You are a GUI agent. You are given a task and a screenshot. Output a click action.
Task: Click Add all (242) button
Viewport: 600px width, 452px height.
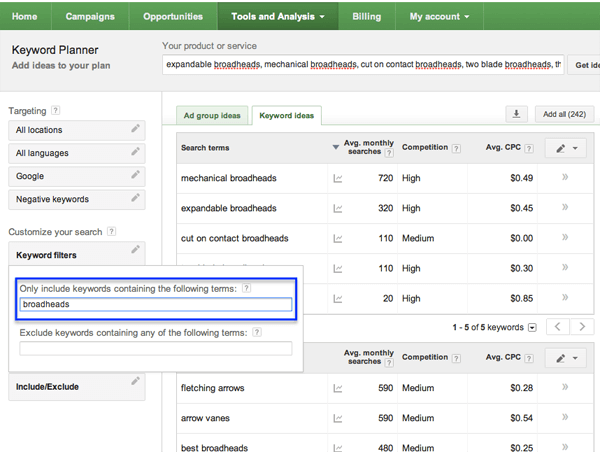click(564, 114)
